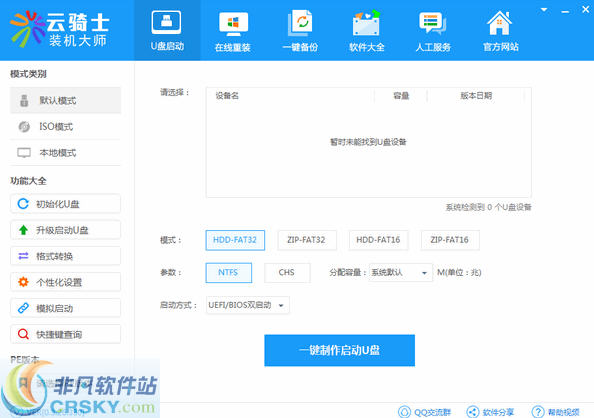Launch 模拟启动

point(65,308)
